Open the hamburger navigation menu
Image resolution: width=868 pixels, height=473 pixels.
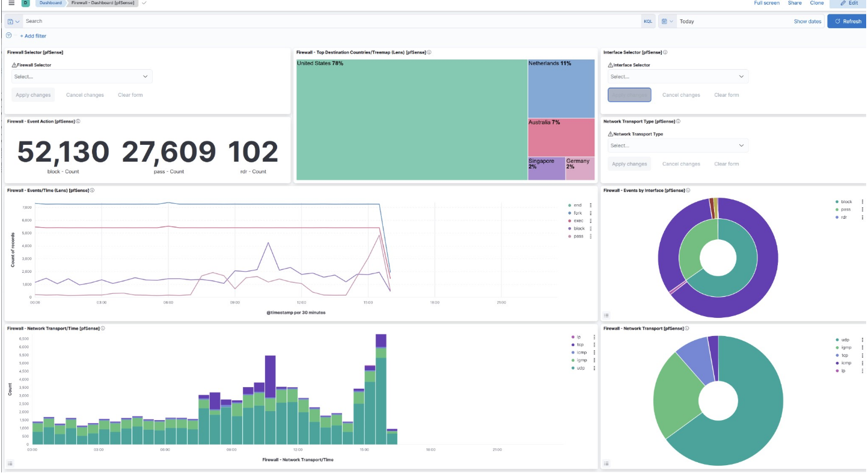tap(11, 3)
